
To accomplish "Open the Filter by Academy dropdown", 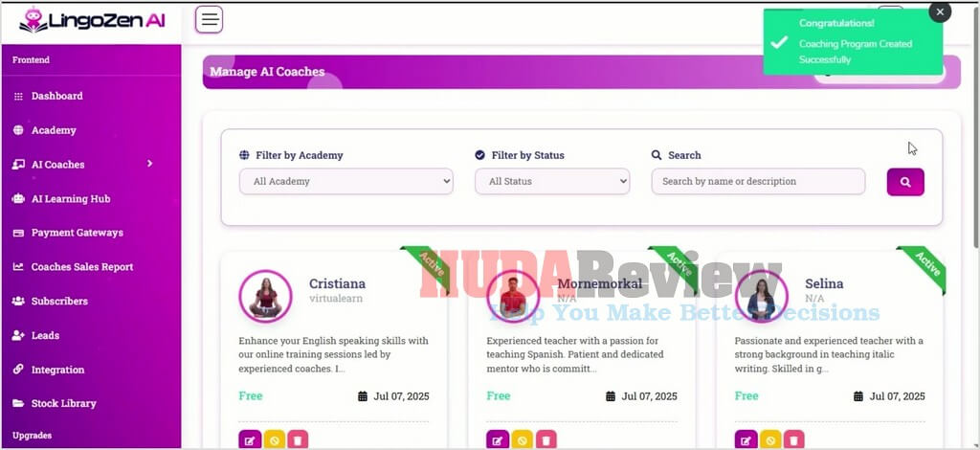I will [346, 181].
